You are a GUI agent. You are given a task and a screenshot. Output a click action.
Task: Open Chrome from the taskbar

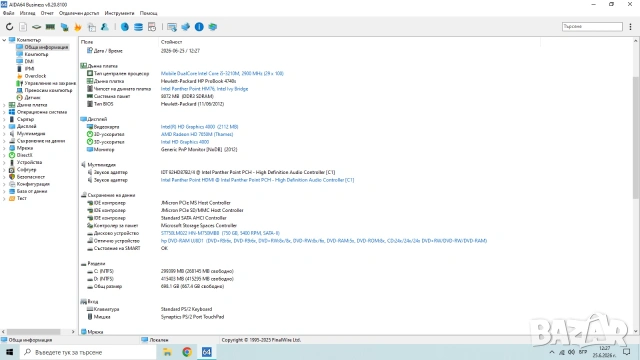pos(187,352)
